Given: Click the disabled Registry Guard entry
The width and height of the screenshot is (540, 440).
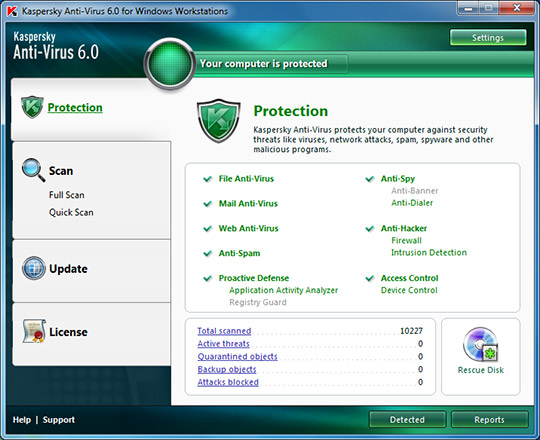Looking at the screenshot, I should 258,302.
